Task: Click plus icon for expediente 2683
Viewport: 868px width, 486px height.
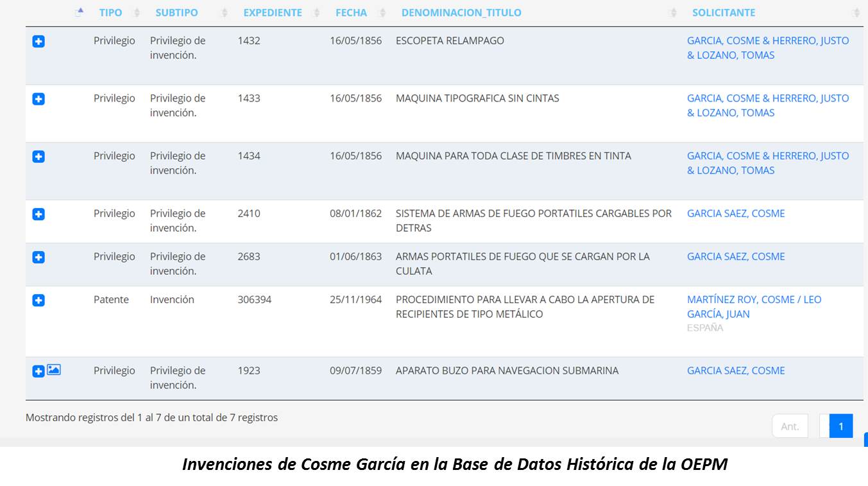Action: coord(38,257)
